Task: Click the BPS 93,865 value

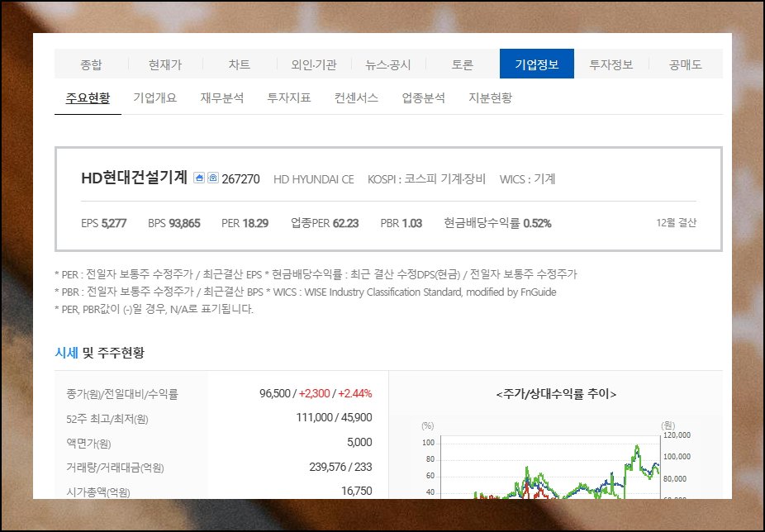Action: tap(174, 224)
